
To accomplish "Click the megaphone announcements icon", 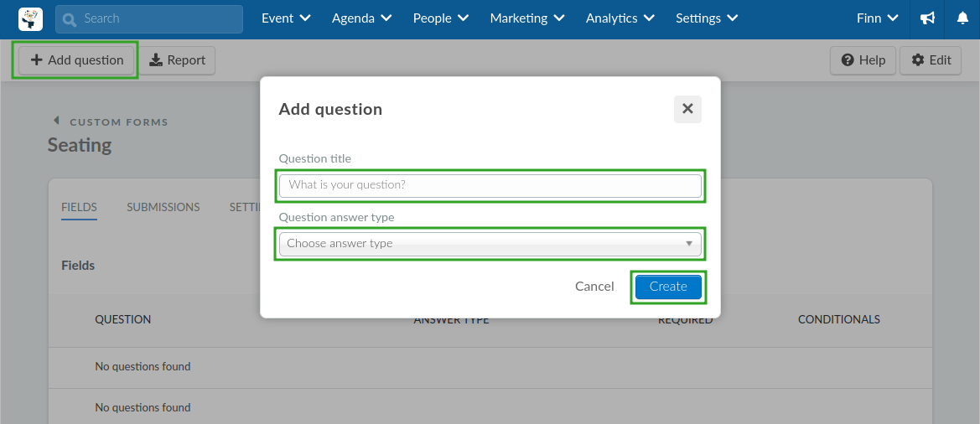I will click(x=927, y=18).
